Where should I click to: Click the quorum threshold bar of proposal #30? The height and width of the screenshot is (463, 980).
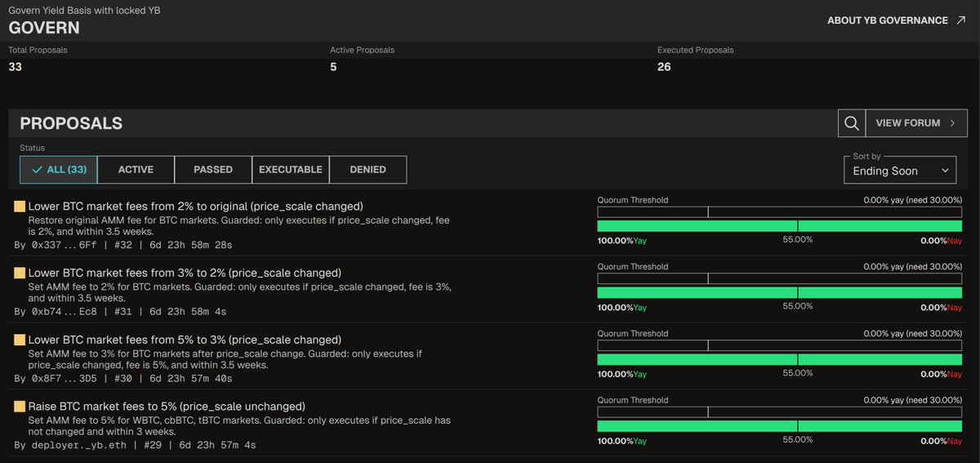point(780,345)
